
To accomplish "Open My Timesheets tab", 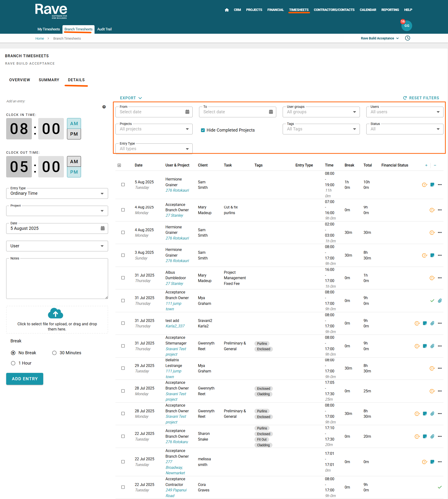I will (x=49, y=29).
